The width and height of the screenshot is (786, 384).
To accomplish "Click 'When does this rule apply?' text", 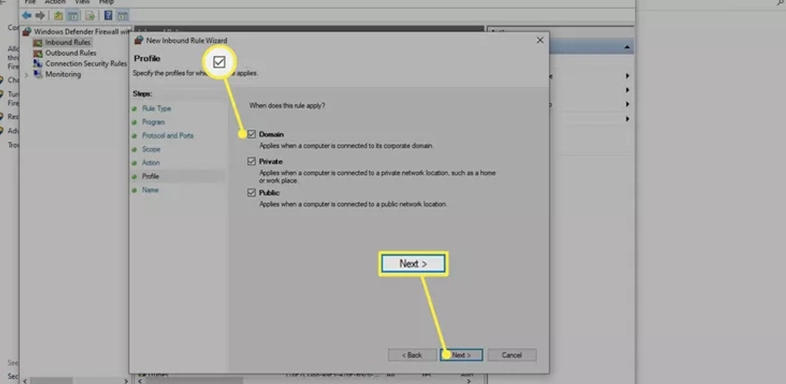I will click(287, 106).
